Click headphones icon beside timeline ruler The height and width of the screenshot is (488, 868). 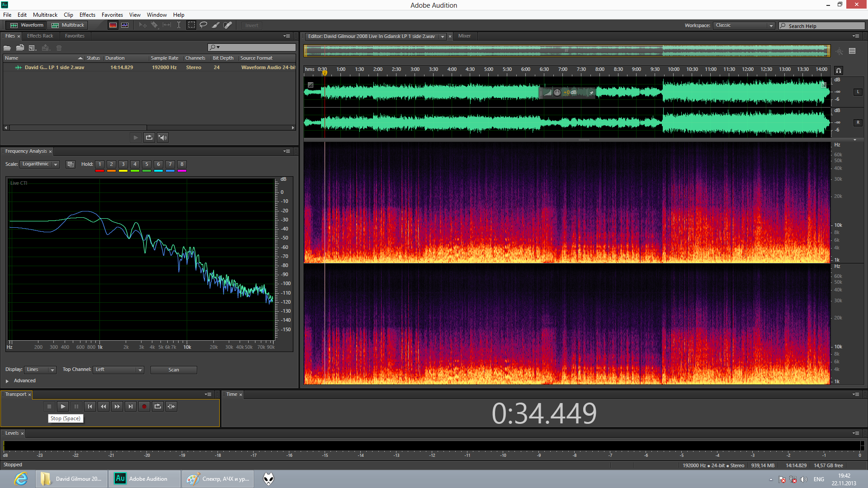pyautogui.click(x=839, y=70)
